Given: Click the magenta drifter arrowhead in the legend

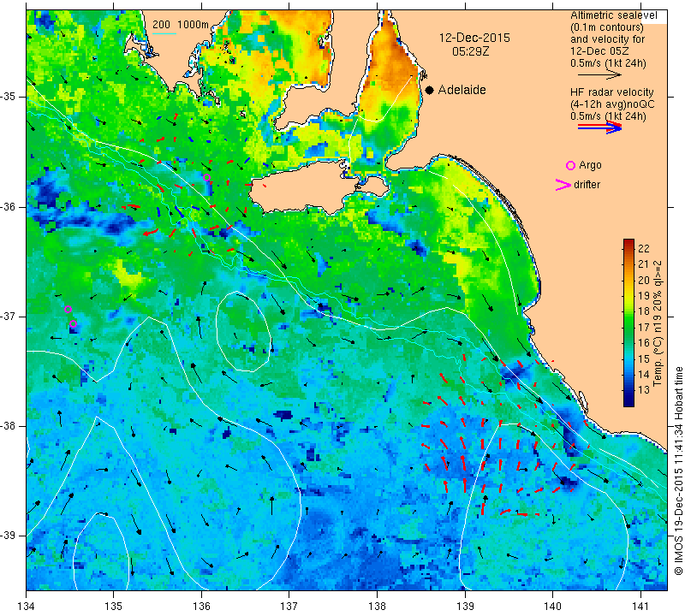Looking at the screenshot, I should click(x=563, y=185).
